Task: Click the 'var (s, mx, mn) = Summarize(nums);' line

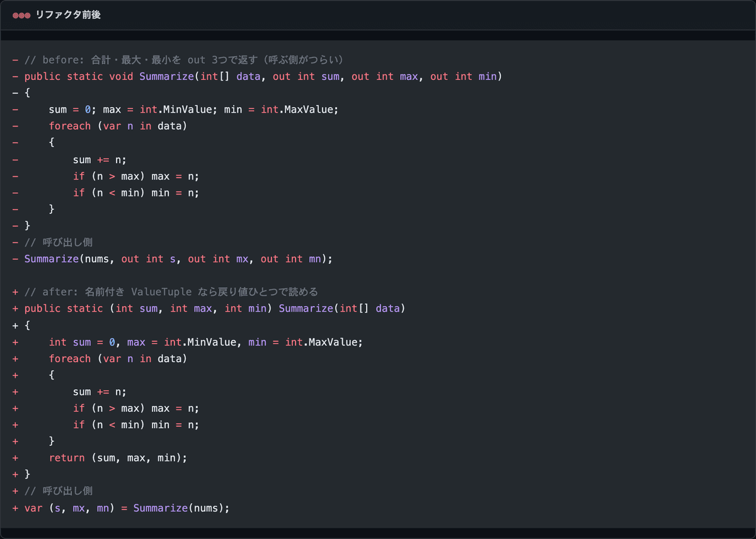Action: tap(127, 508)
